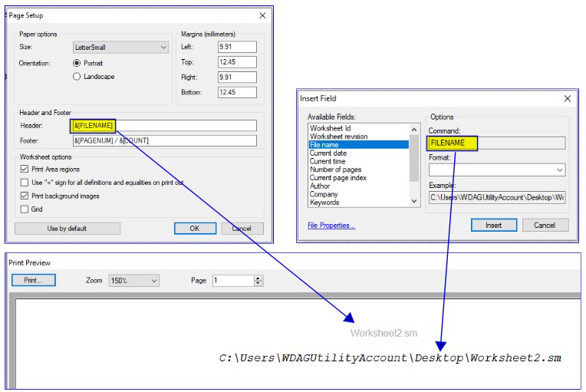Click the Page number spinner arrows
This screenshot has height=392, width=586.
[x=258, y=281]
